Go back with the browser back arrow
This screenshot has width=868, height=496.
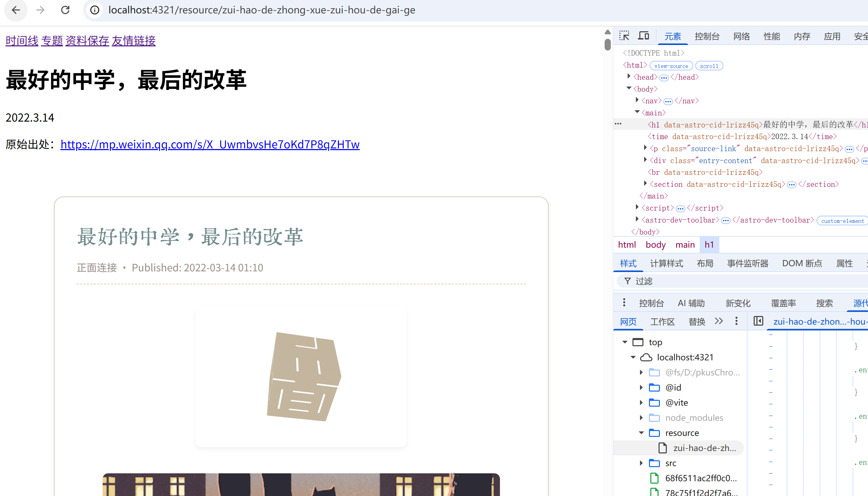16,10
